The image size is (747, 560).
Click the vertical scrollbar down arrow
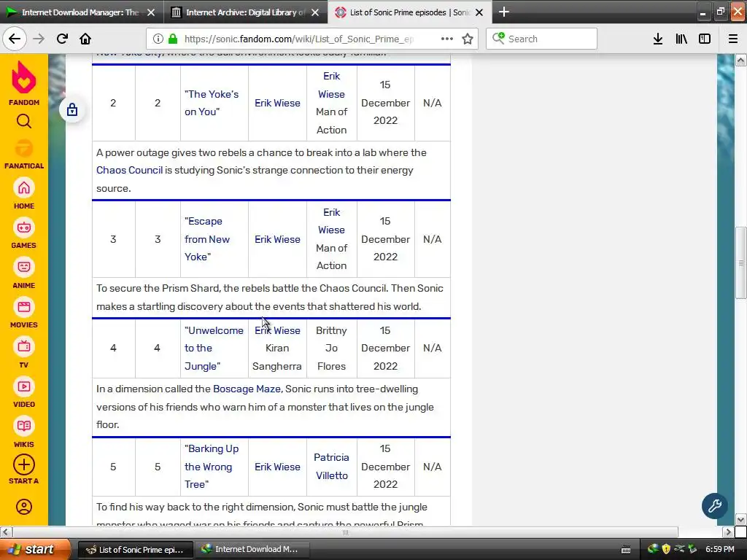(740, 519)
